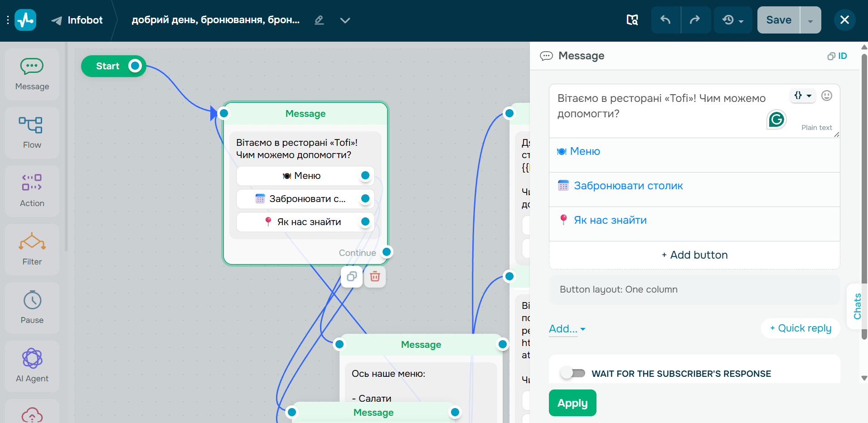The image size is (868, 423).
Task: Click the redo arrow
Action: tap(695, 20)
